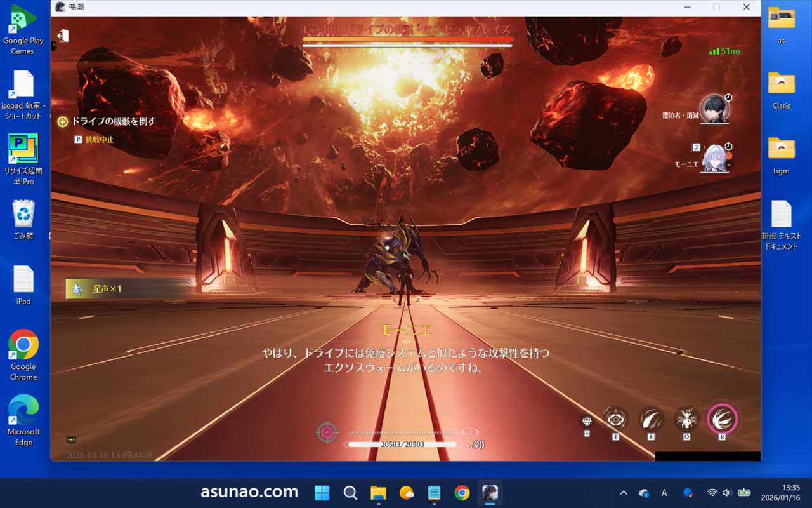The height and width of the screenshot is (508, 812).
Task: Click the player HP bar 20503/20503
Action: 402,444
